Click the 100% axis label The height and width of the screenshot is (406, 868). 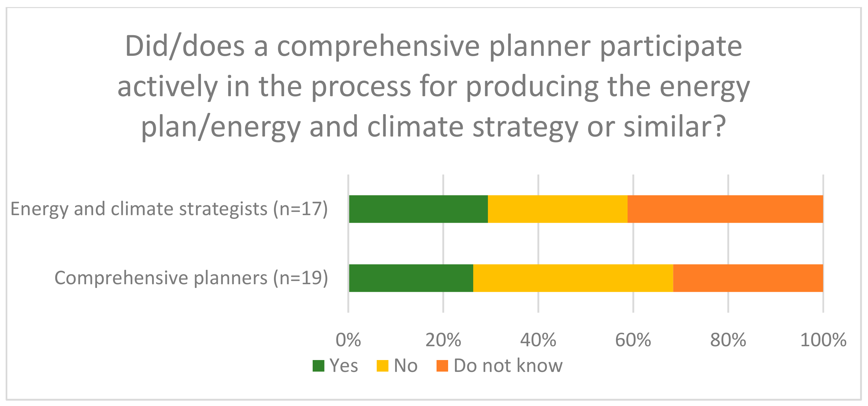point(823,340)
